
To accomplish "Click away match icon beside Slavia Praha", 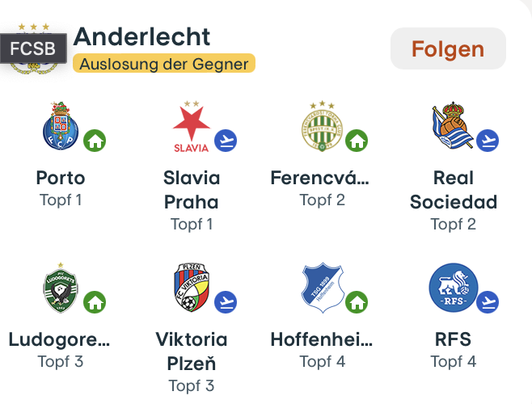I will (226, 141).
